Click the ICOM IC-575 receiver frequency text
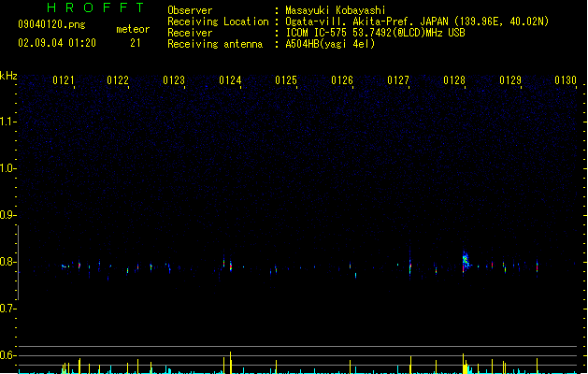This screenshot has width=588, height=374. (x=376, y=33)
